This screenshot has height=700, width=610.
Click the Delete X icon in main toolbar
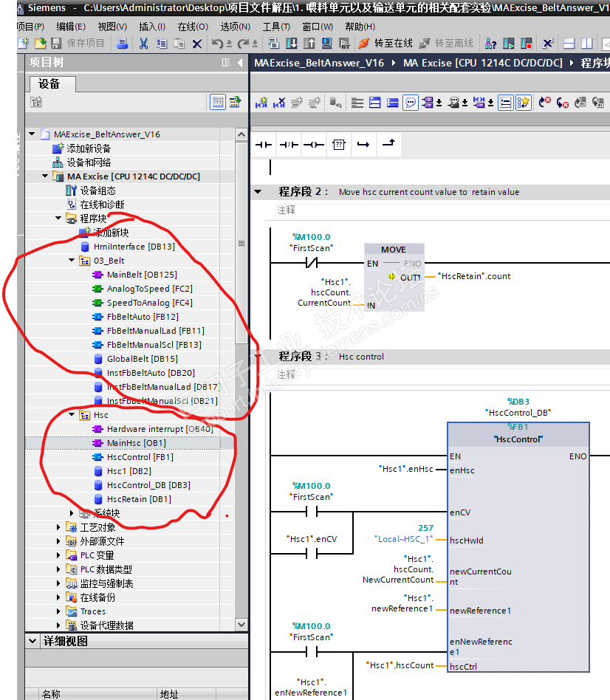[197, 44]
